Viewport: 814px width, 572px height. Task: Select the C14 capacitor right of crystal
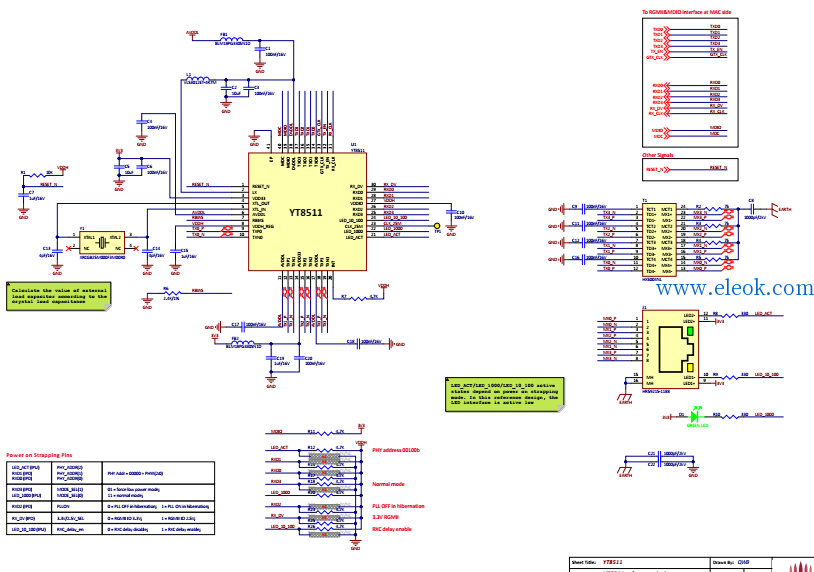pyautogui.click(x=147, y=250)
